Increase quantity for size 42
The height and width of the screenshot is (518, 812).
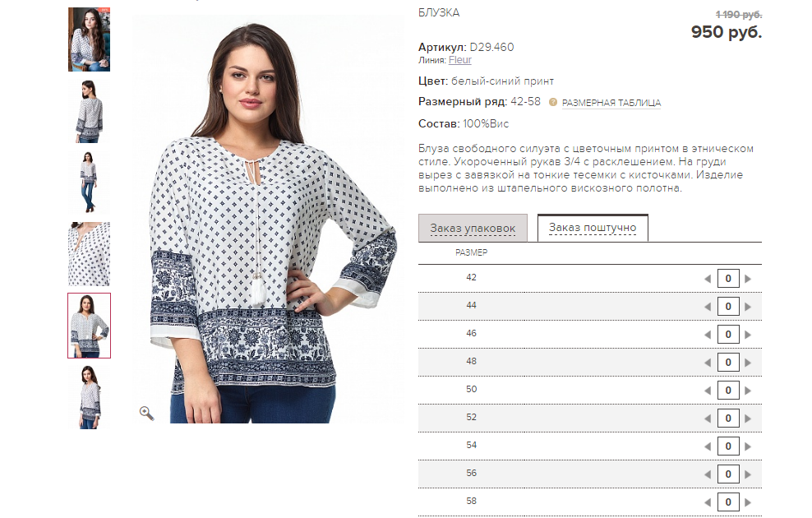(x=748, y=279)
